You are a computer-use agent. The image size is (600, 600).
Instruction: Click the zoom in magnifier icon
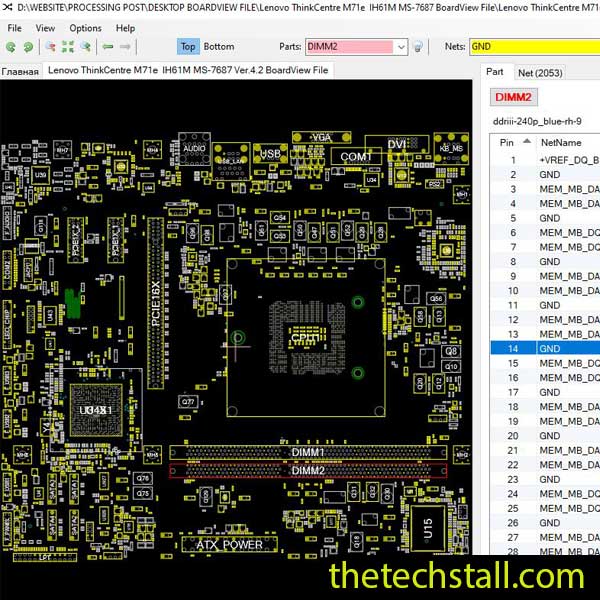click(49, 47)
